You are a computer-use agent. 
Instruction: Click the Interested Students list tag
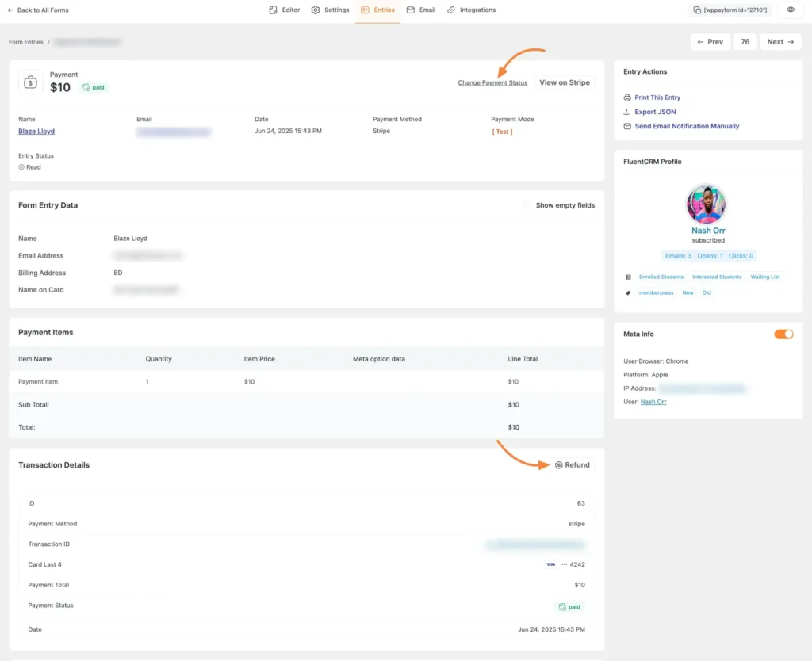pyautogui.click(x=717, y=277)
